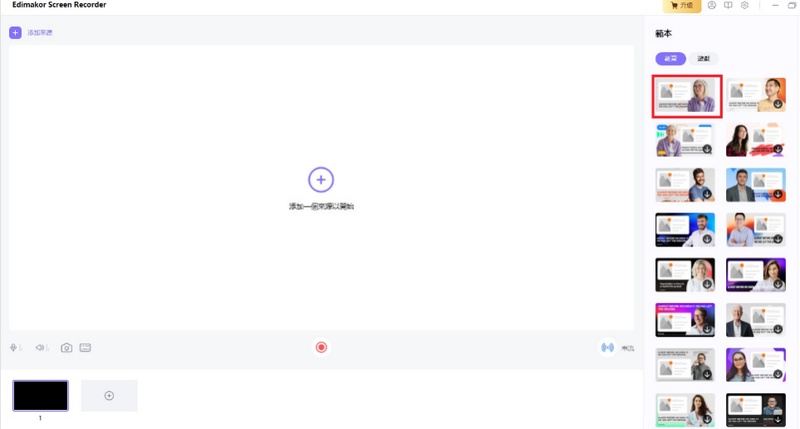Add a new scene with the plus tile

click(x=109, y=395)
